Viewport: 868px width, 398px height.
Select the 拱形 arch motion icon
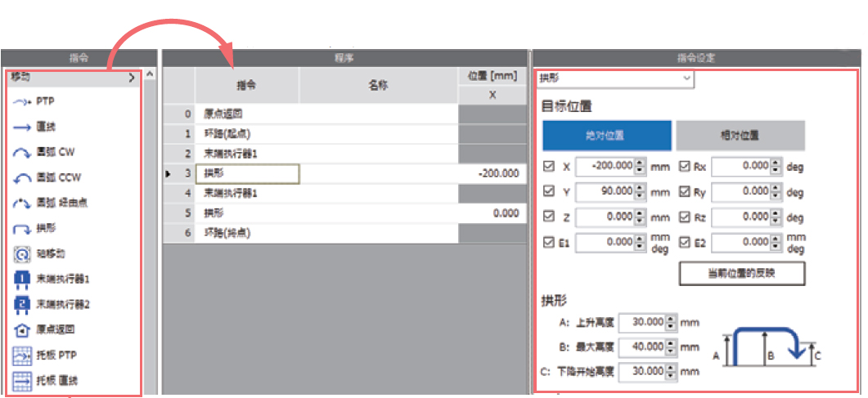click(x=21, y=228)
